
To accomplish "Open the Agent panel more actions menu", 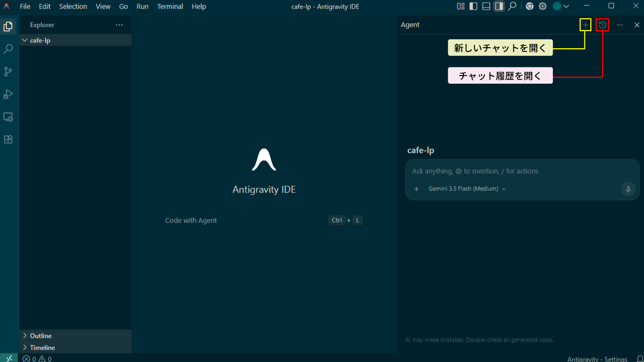I will [x=620, y=25].
